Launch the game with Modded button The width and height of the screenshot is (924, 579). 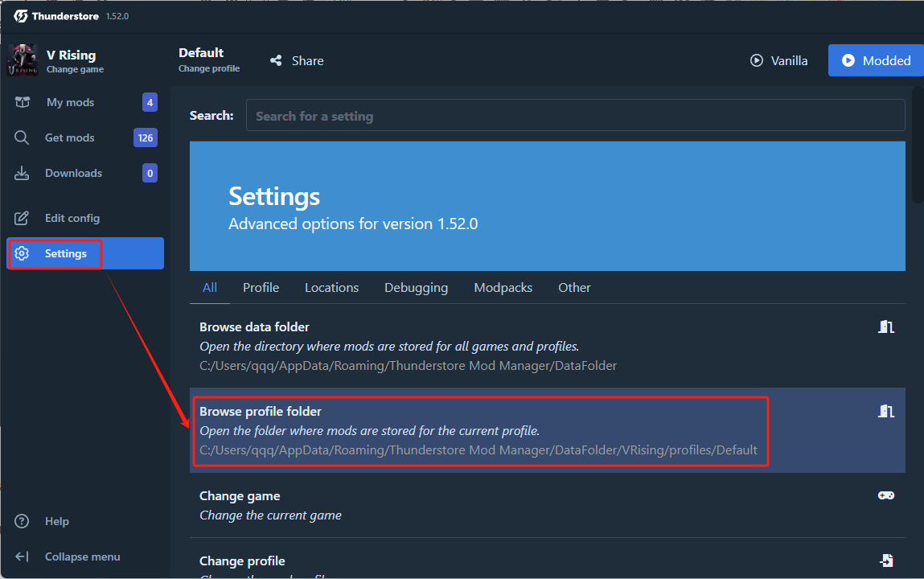point(876,60)
